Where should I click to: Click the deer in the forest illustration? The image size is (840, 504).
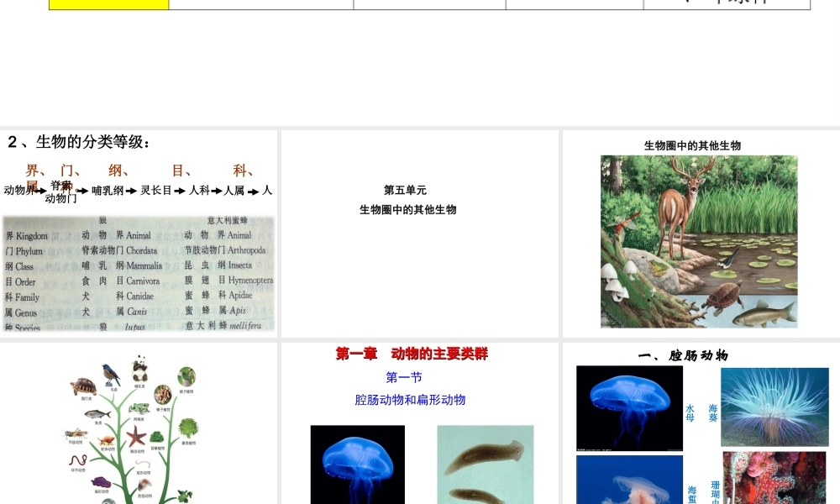point(680,206)
